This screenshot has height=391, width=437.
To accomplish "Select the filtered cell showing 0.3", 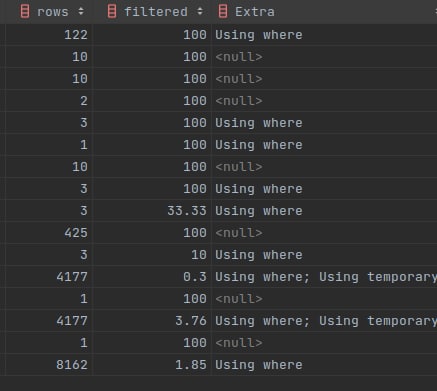I will pos(152,277).
